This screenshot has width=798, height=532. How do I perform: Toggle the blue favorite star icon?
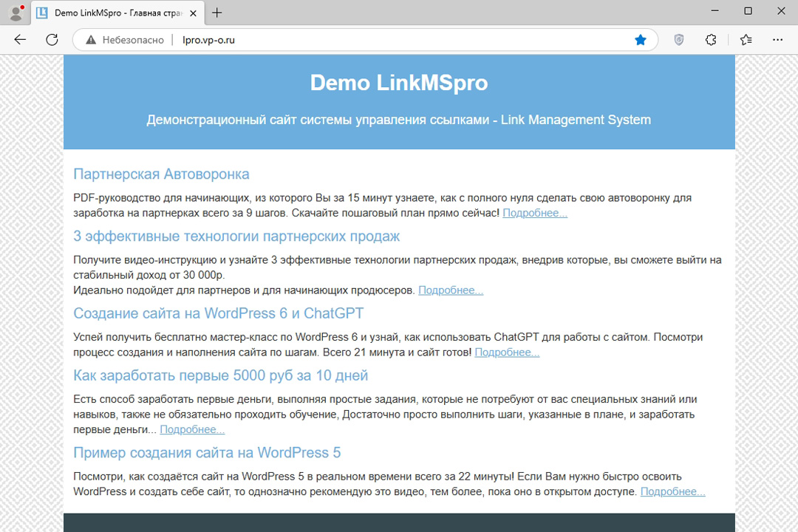(x=640, y=40)
